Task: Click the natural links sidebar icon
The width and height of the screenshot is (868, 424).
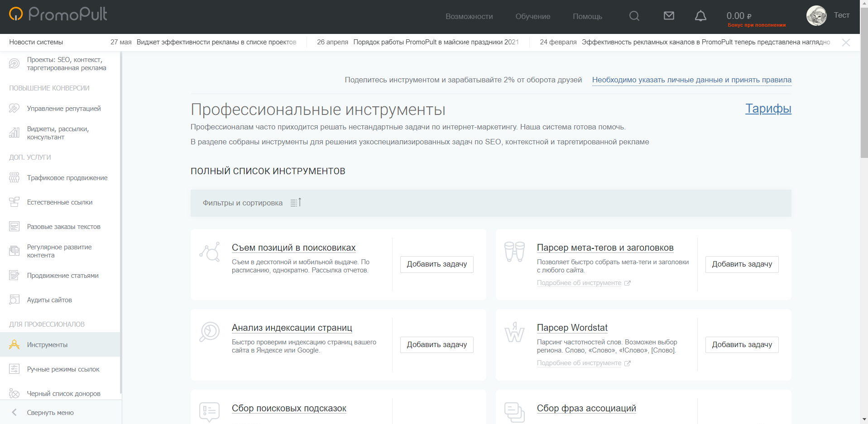Action: point(14,202)
